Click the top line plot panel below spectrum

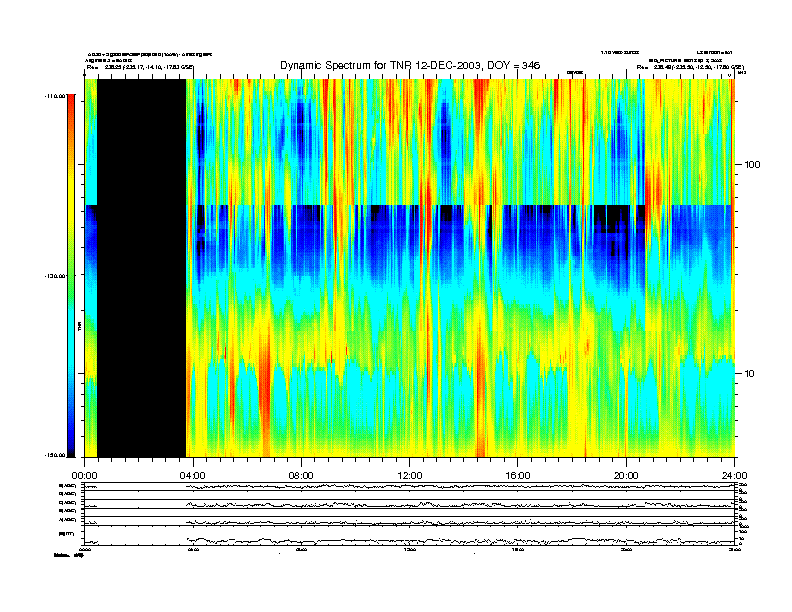click(409, 486)
